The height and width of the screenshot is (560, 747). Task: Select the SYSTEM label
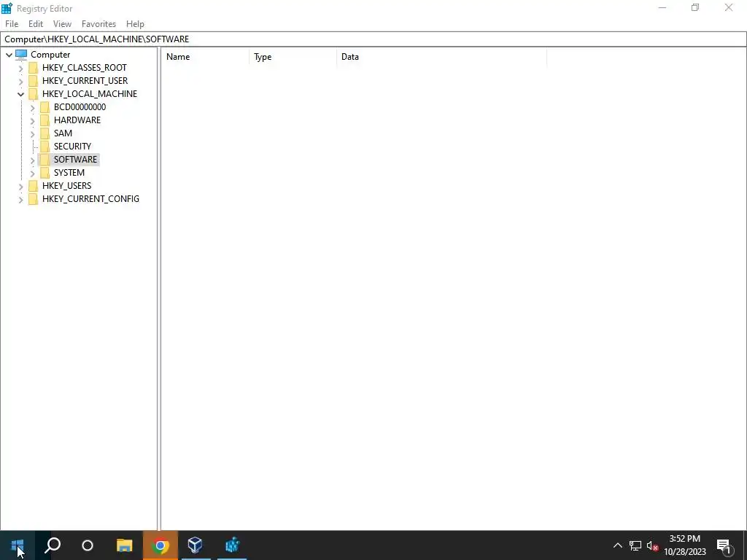[x=69, y=172]
